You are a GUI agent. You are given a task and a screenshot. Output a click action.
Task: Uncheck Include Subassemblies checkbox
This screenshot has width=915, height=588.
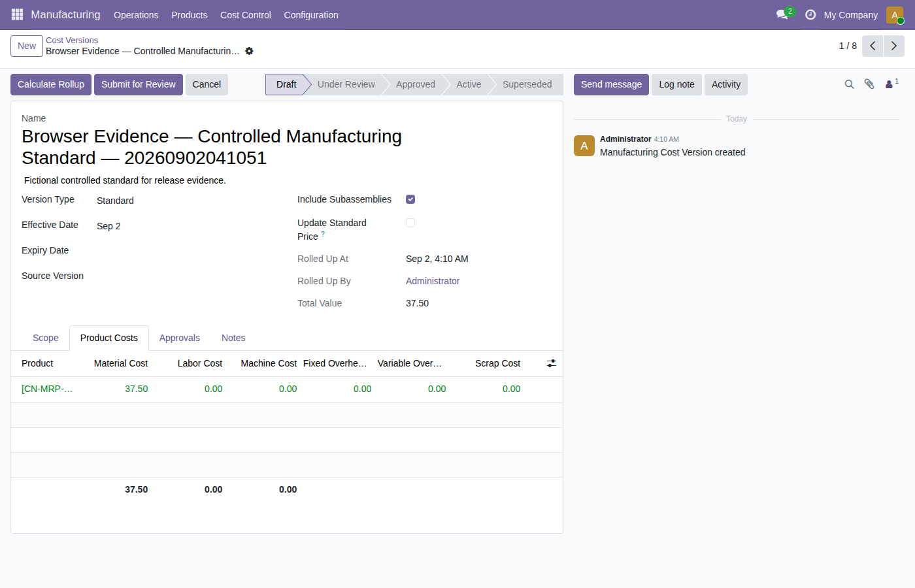pyautogui.click(x=410, y=199)
